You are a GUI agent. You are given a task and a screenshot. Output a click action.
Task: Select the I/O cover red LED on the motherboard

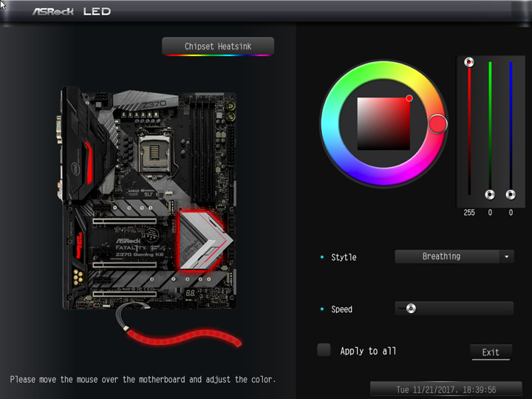[88, 162]
